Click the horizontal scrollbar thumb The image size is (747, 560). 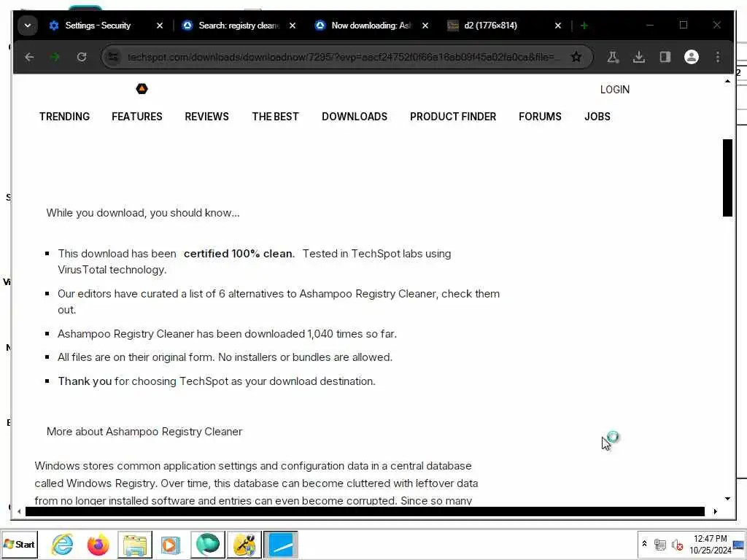coord(365,511)
